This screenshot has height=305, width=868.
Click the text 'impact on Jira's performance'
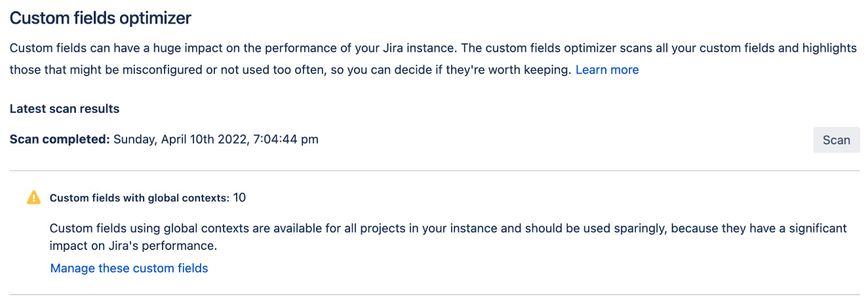click(x=133, y=247)
